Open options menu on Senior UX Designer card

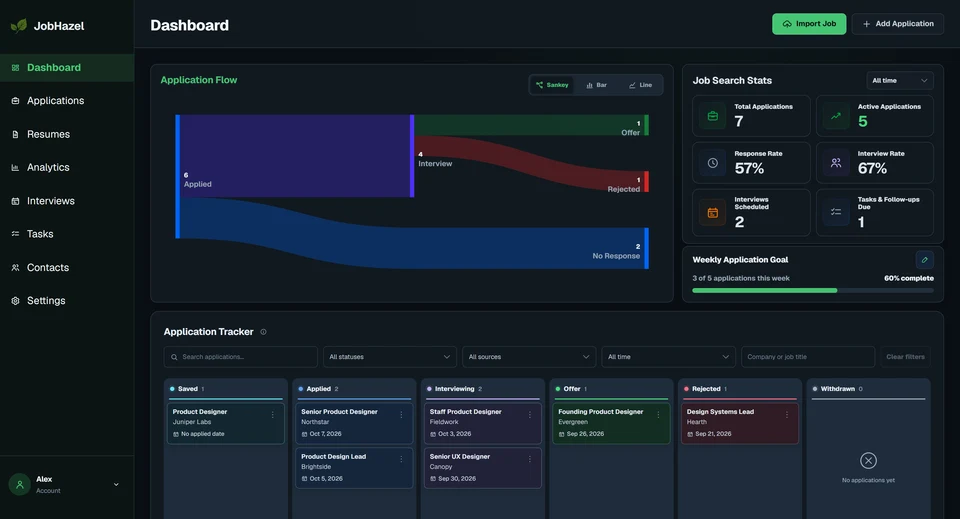pos(530,460)
